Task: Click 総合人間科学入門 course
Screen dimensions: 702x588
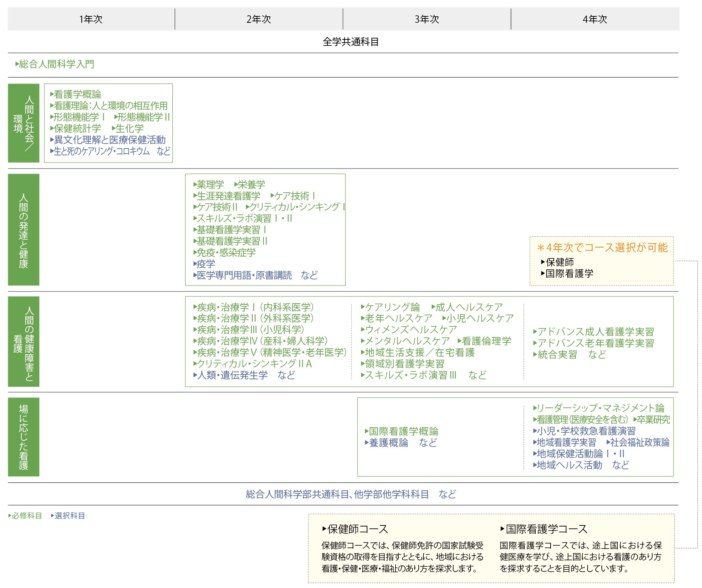Action: 55,64
